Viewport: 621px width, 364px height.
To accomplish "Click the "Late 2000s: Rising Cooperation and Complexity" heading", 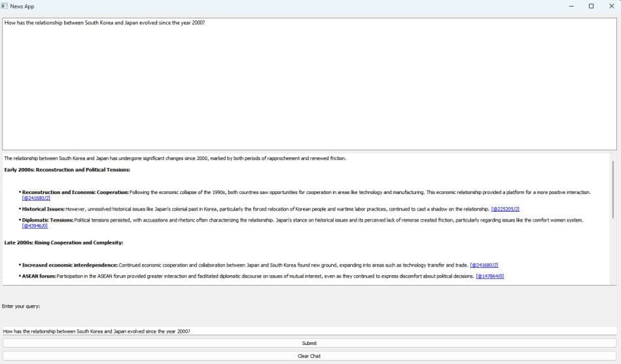I will (63, 242).
